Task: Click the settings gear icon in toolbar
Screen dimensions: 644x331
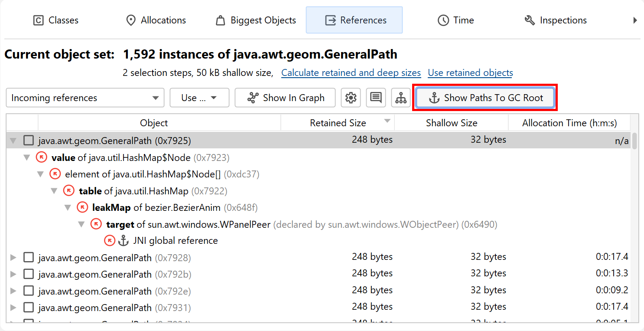Action: (351, 98)
